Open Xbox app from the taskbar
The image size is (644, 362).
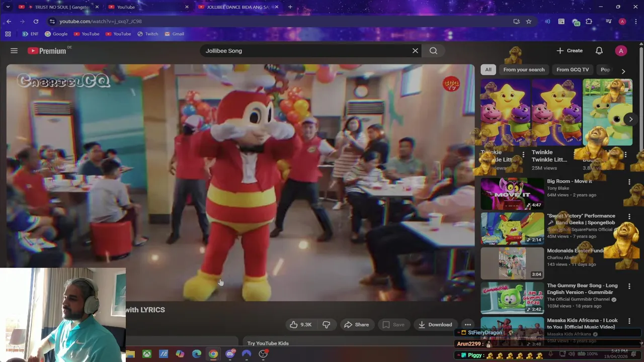[x=146, y=354]
